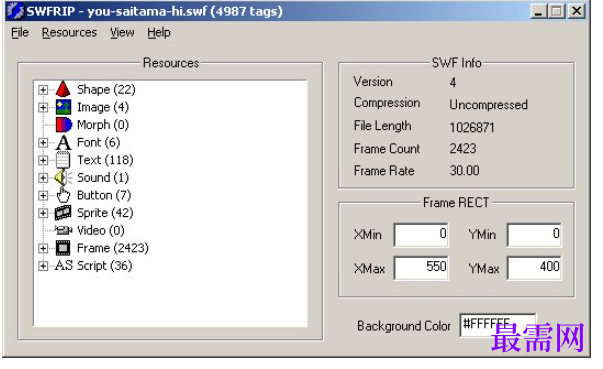Click the red cone Shape icon
This screenshot has height=369, width=603.
coord(63,89)
